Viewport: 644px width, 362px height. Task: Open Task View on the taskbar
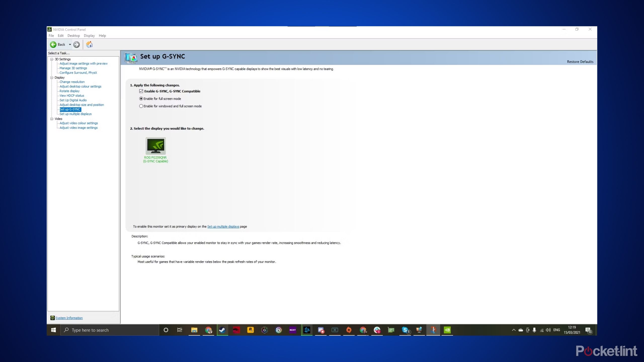(x=180, y=330)
